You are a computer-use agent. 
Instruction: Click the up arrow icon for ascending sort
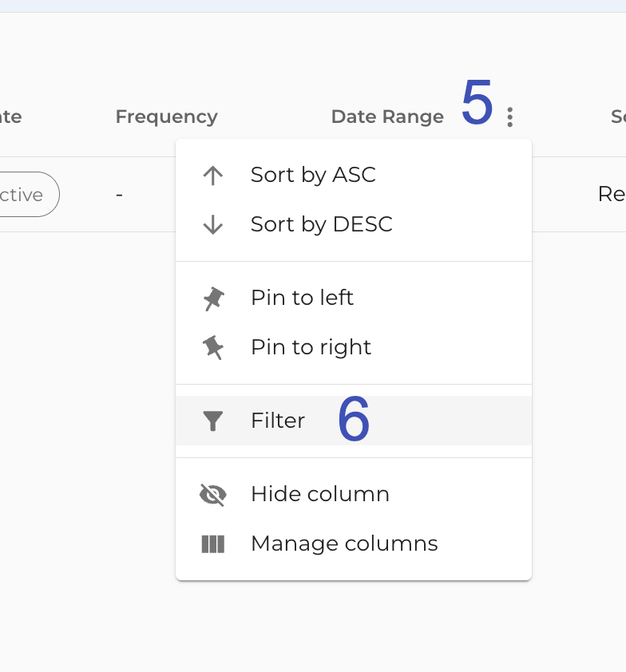tap(213, 175)
